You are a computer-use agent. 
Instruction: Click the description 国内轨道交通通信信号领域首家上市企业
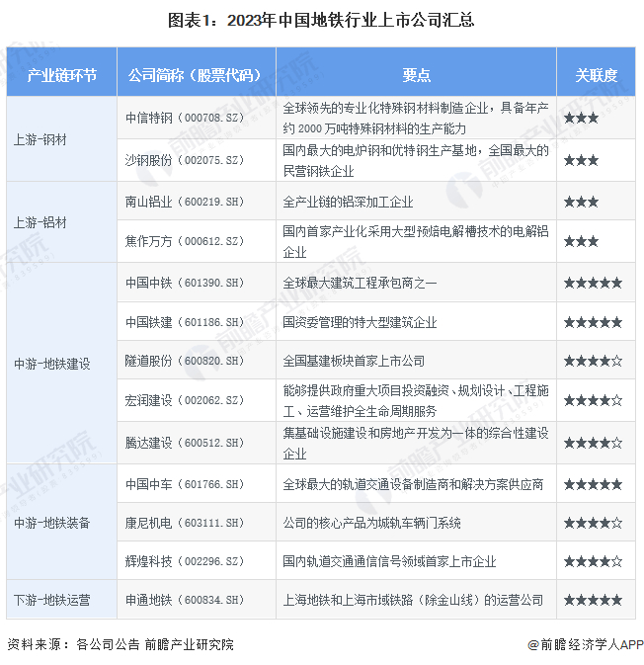(x=389, y=561)
